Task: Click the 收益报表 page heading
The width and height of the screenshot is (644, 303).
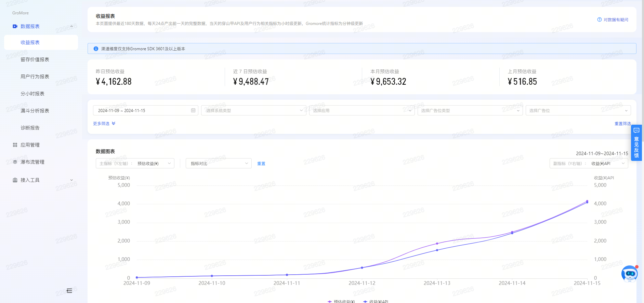Action: click(x=105, y=16)
